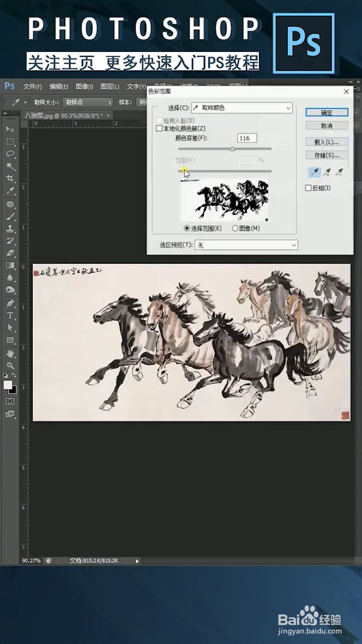Screen dimensions: 362x644
Task: Select the Gradient tool
Action: click(x=10, y=265)
